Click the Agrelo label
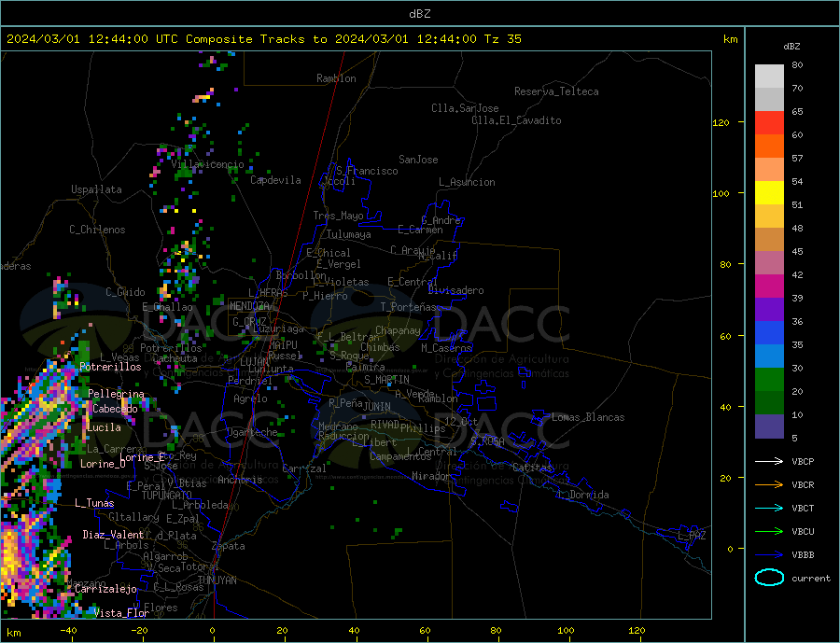Screen dimensions: 840x643 250,398
